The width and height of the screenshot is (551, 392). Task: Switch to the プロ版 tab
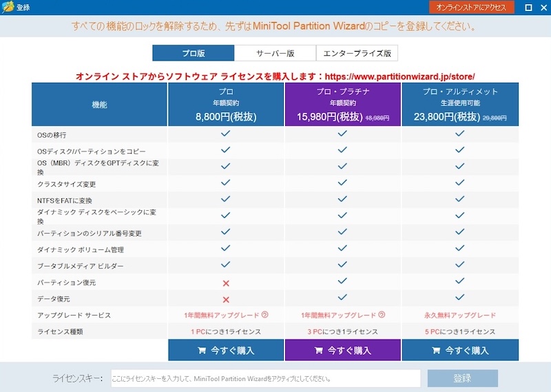coord(194,54)
